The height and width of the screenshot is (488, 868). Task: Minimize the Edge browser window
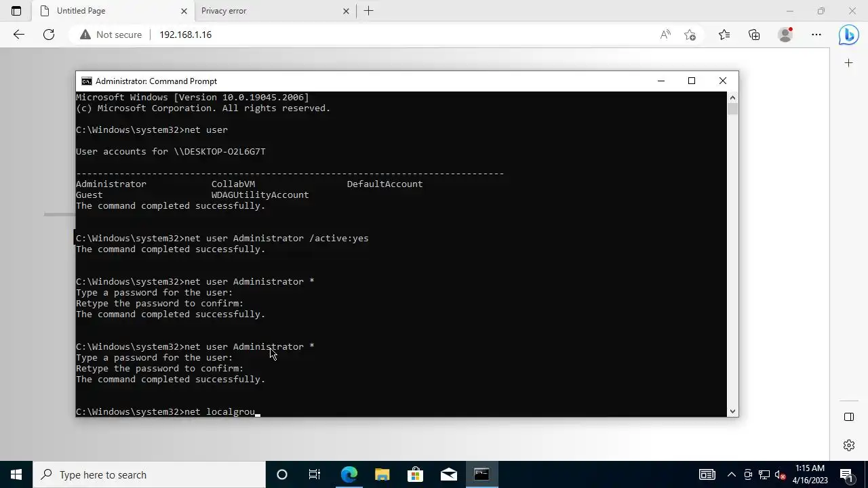tap(789, 11)
